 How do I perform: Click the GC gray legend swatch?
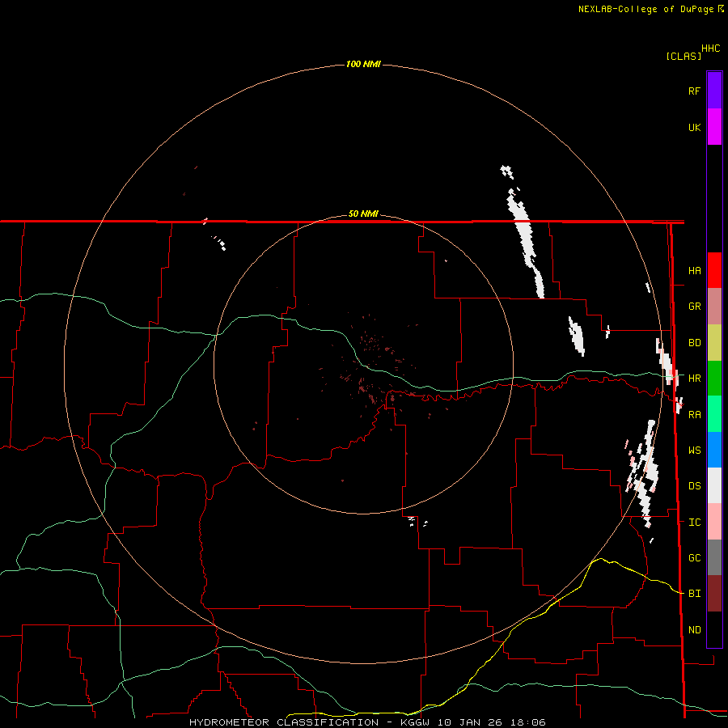point(714,557)
